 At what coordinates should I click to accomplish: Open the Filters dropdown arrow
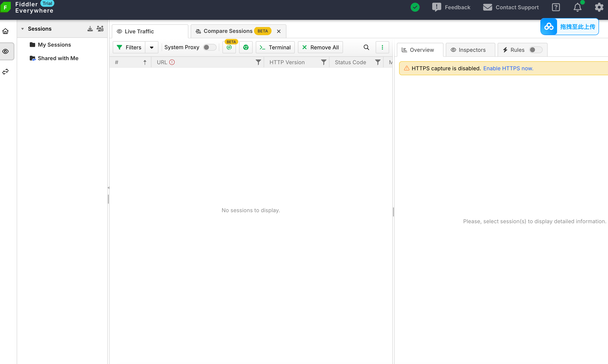coord(152,47)
